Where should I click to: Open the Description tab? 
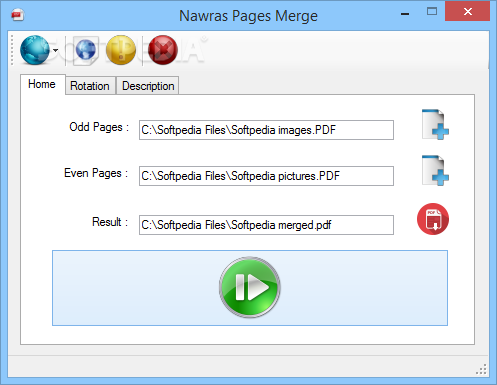(148, 86)
